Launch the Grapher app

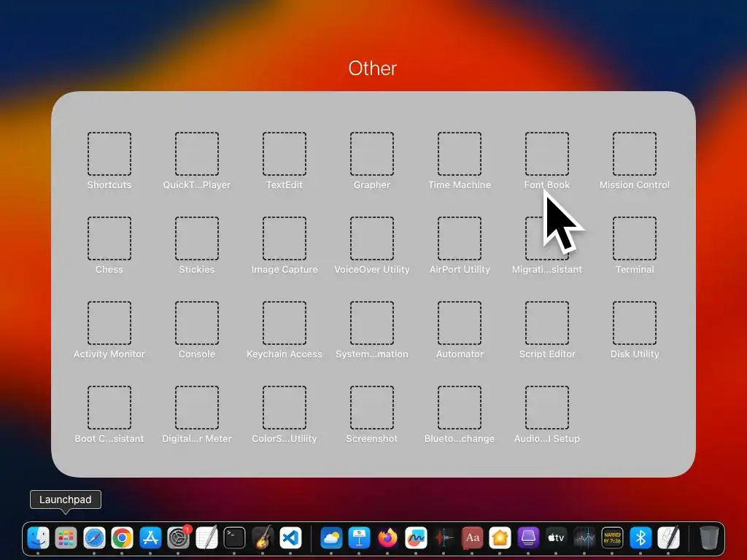(x=372, y=154)
